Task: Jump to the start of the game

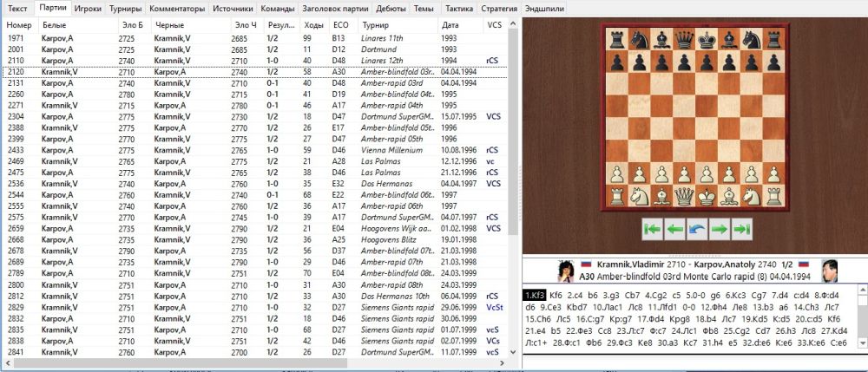Action: pyautogui.click(x=652, y=230)
